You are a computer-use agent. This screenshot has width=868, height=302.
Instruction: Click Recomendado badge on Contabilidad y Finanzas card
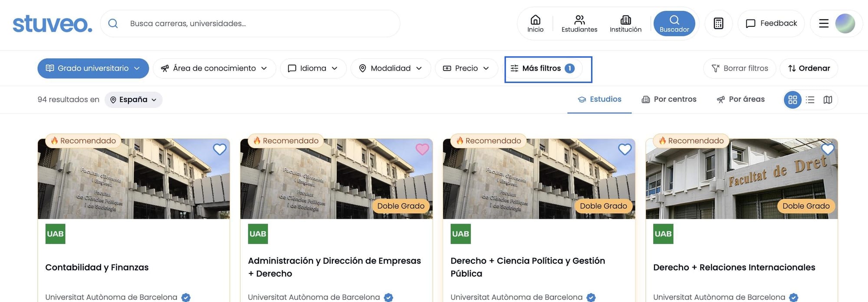[x=83, y=141]
